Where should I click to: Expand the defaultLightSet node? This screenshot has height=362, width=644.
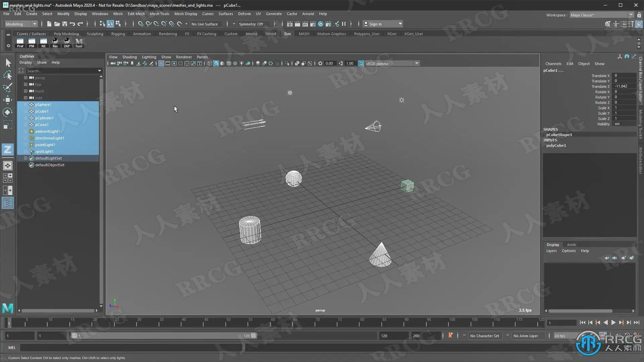(x=25, y=158)
